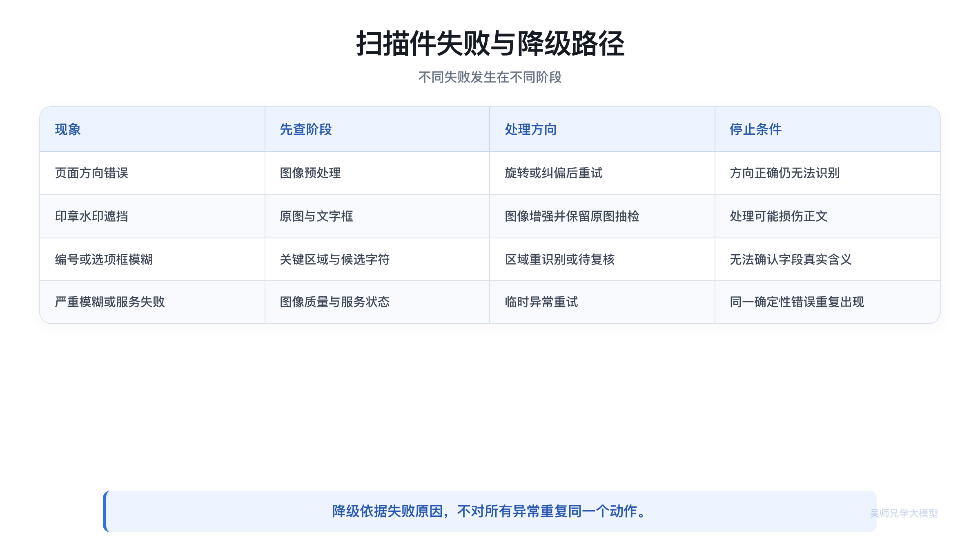Select the cell 原图与文字框
The height and width of the screenshot is (551, 980).
tap(377, 216)
